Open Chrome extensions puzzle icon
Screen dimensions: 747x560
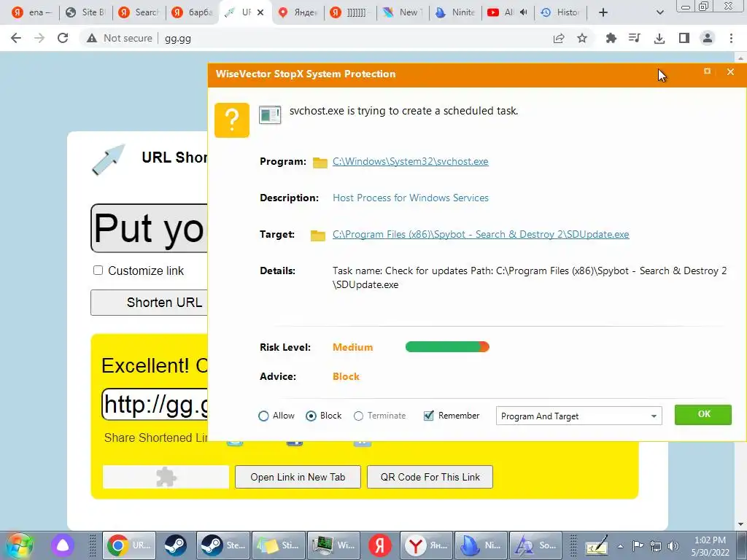611,38
